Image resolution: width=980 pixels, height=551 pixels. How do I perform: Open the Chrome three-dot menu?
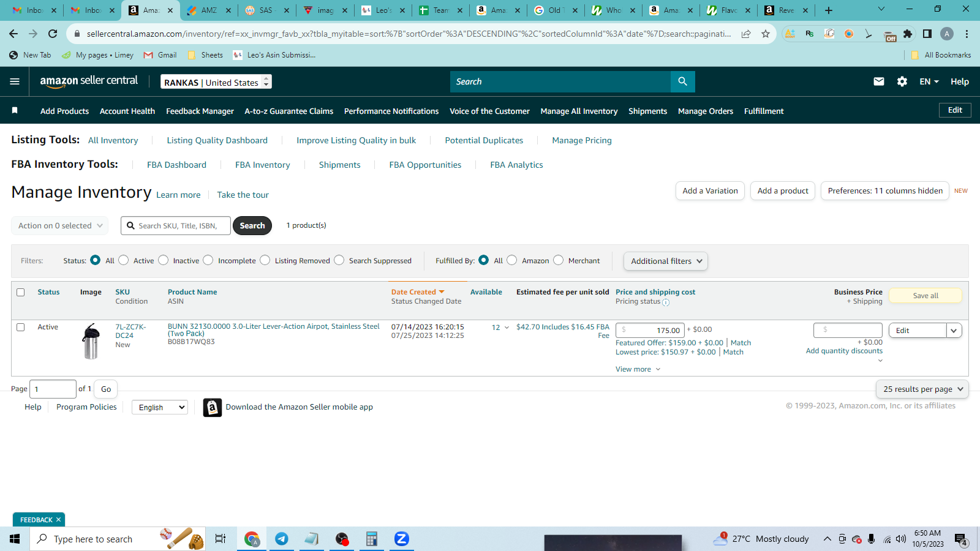click(x=967, y=34)
